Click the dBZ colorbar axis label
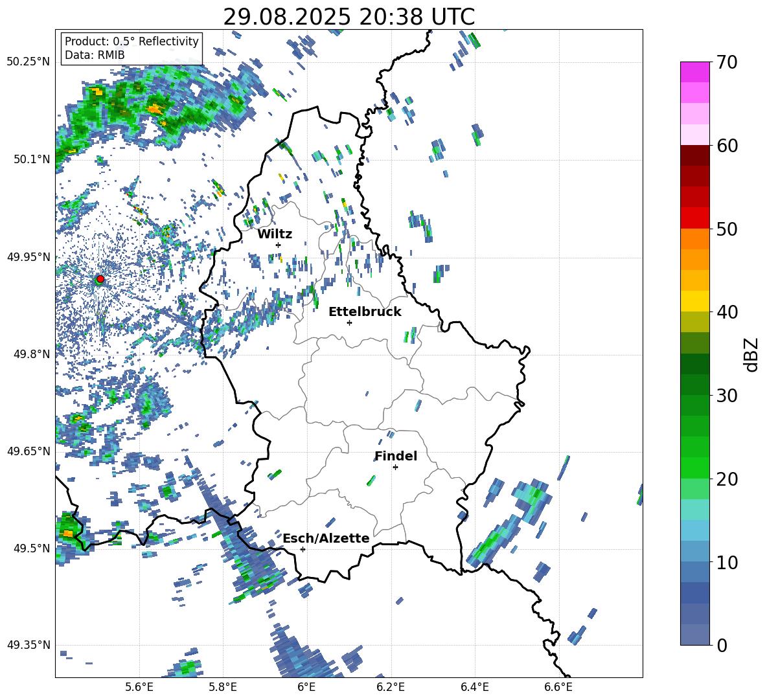767x700 pixels. tap(752, 354)
